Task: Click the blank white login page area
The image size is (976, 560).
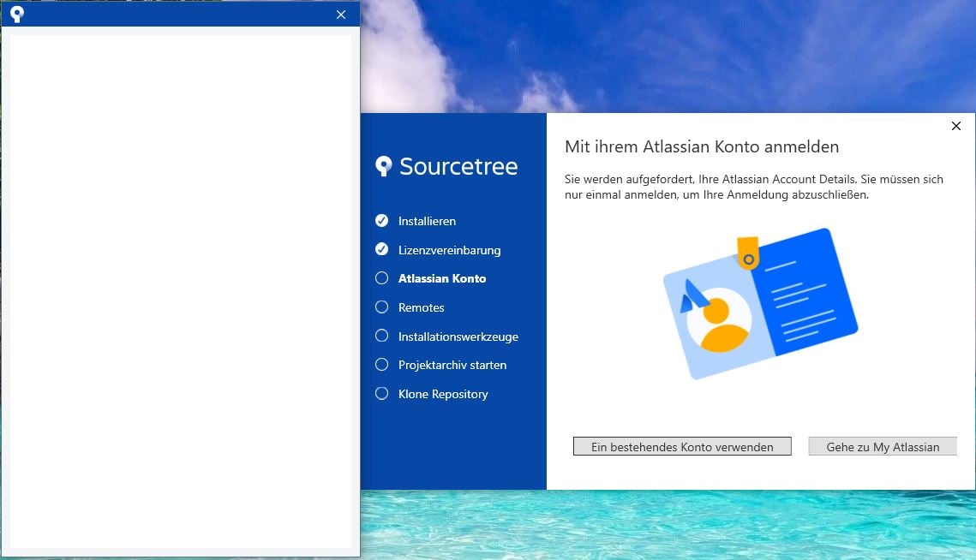Action: point(181,291)
